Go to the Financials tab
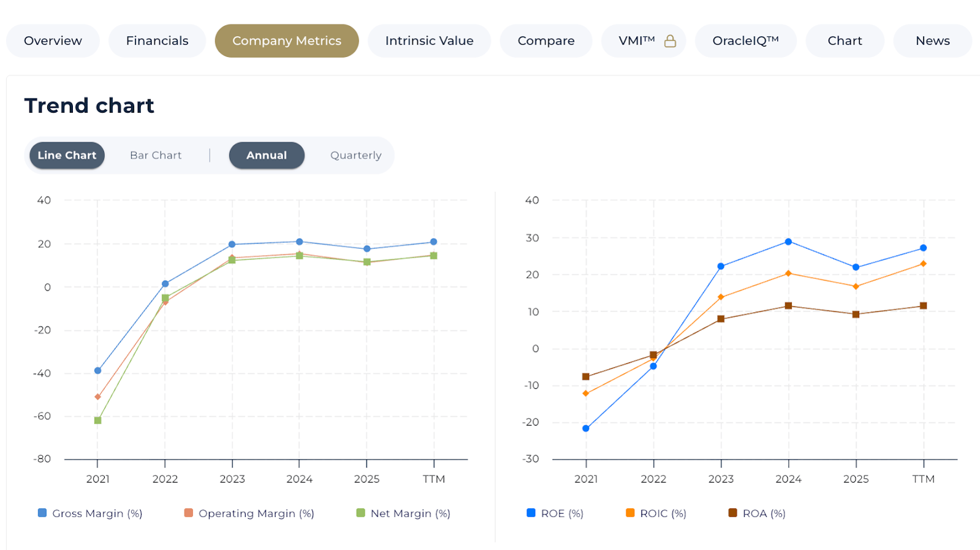The height and width of the screenshot is (550, 980). coord(157,41)
